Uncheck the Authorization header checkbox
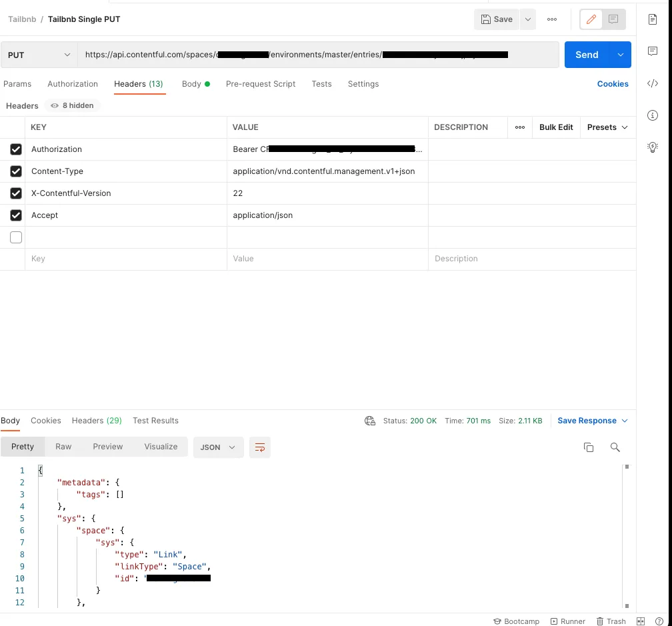The height and width of the screenshot is (626, 672). click(x=16, y=149)
